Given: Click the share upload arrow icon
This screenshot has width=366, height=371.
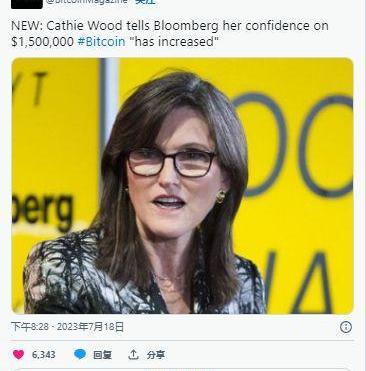Looking at the screenshot, I should tap(133, 354).
